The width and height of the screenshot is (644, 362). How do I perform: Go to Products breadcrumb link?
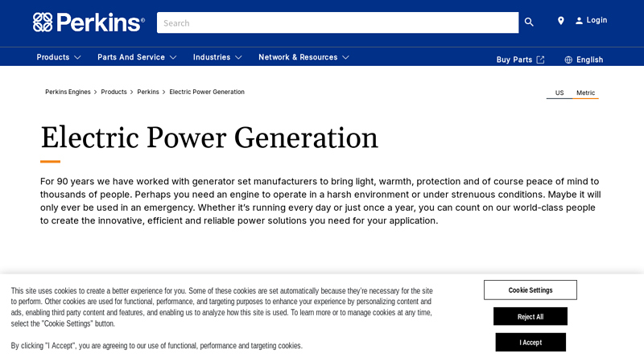coord(114,92)
